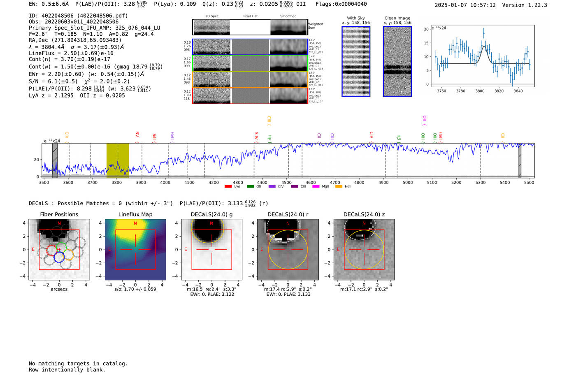Open the DECaLS(24.0) r image

(x=288, y=250)
